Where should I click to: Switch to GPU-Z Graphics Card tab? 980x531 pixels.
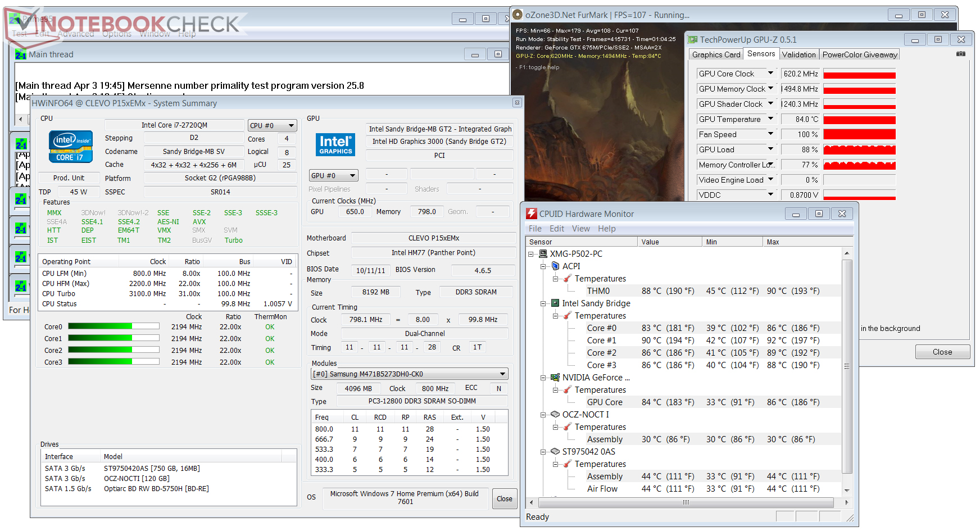point(716,55)
